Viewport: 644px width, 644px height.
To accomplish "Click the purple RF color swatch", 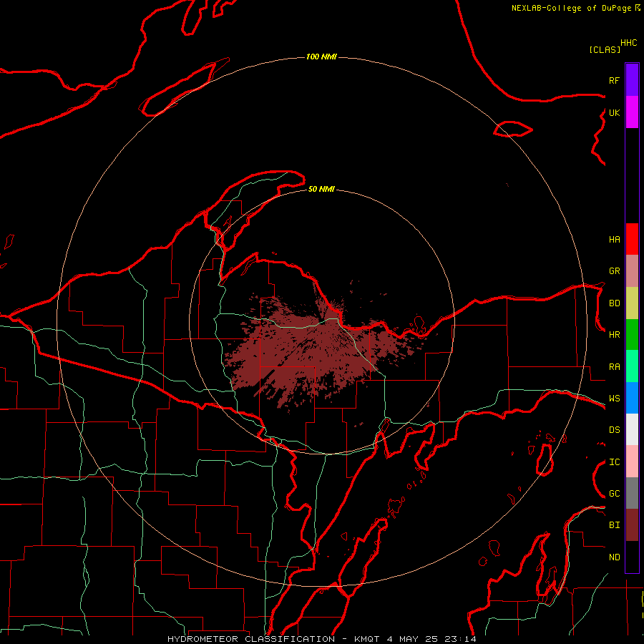I will [632, 80].
